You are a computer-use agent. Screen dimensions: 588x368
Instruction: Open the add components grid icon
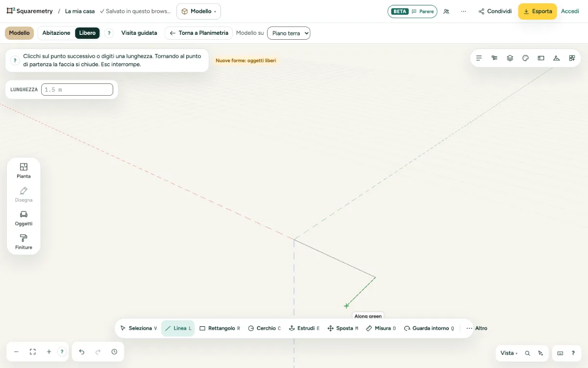[572, 58]
